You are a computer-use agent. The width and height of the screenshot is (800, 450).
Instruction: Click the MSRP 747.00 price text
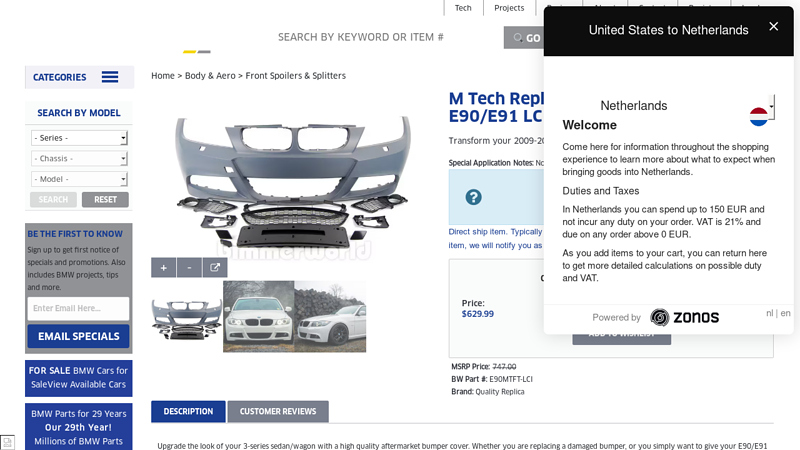(x=504, y=366)
